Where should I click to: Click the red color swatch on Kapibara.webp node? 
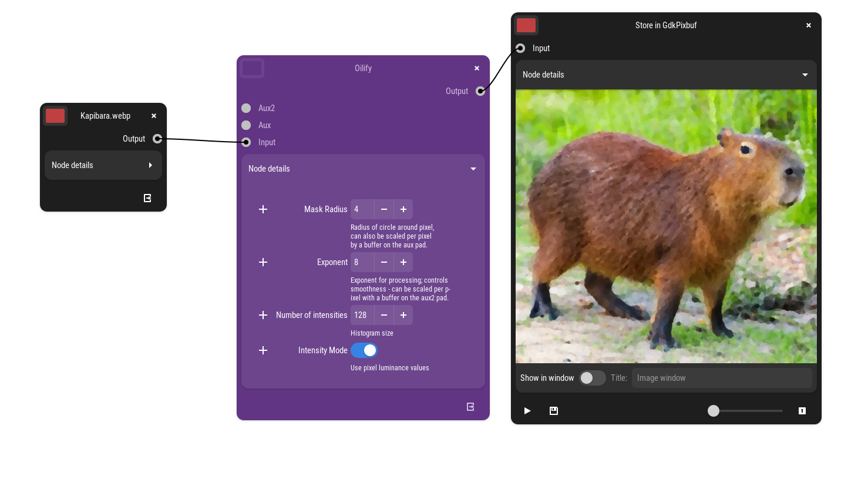coord(55,116)
